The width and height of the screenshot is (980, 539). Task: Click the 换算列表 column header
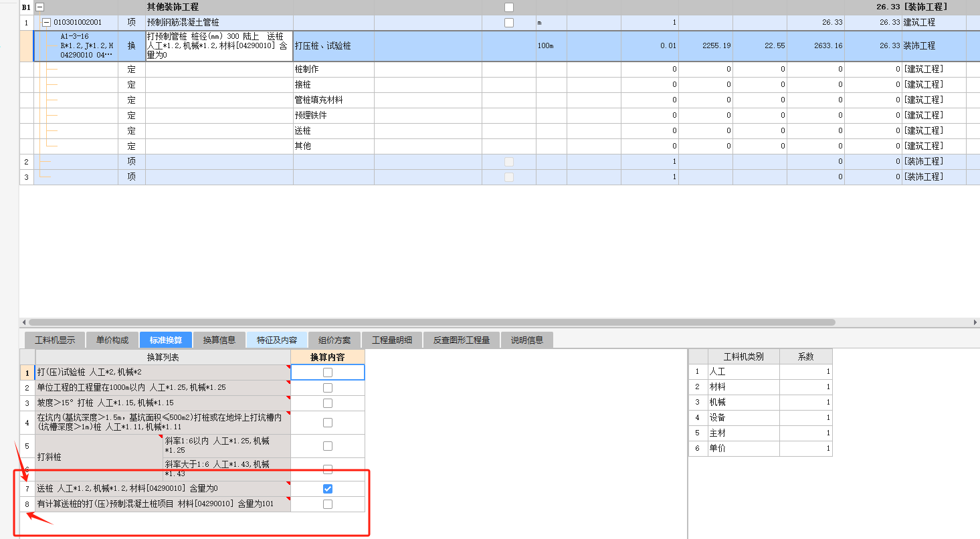click(x=163, y=357)
